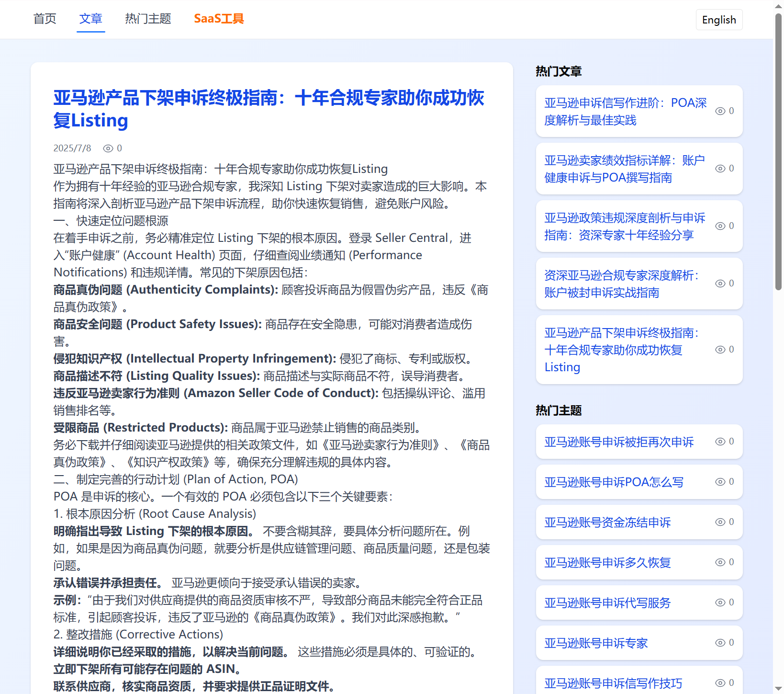
Task: Open topic 亚马逊账号申诉被拒再次申诉
Action: [x=619, y=442]
